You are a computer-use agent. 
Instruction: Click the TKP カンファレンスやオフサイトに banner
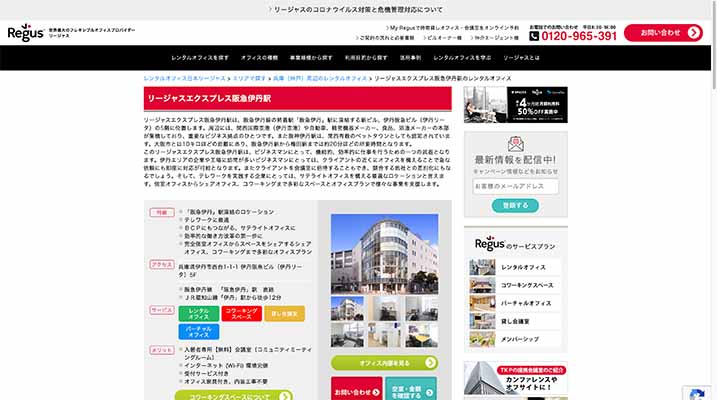(x=515, y=378)
